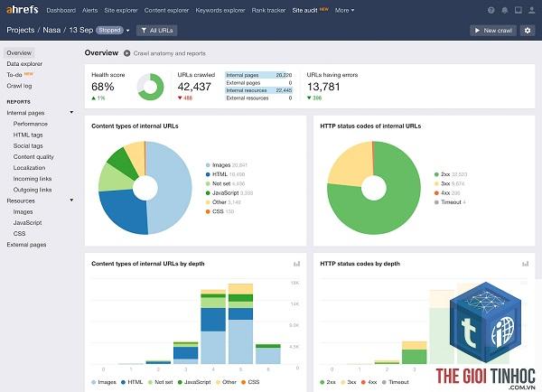Collapse the Resources report section
The width and height of the screenshot is (542, 392).
pos(71,201)
